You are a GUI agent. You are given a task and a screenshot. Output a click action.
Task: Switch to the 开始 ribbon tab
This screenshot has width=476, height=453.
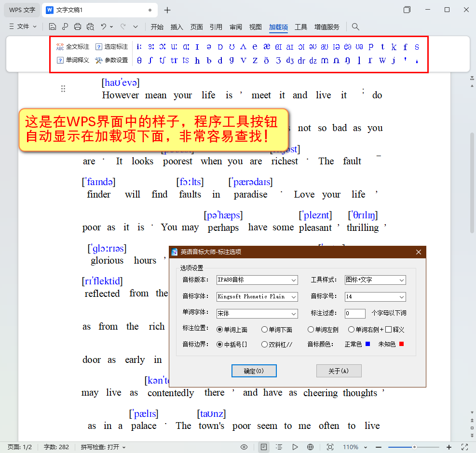click(x=157, y=27)
